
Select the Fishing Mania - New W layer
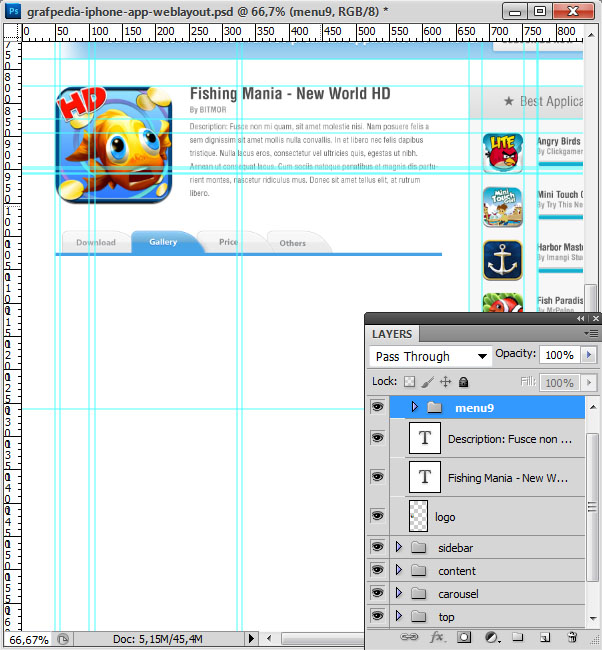(487, 477)
